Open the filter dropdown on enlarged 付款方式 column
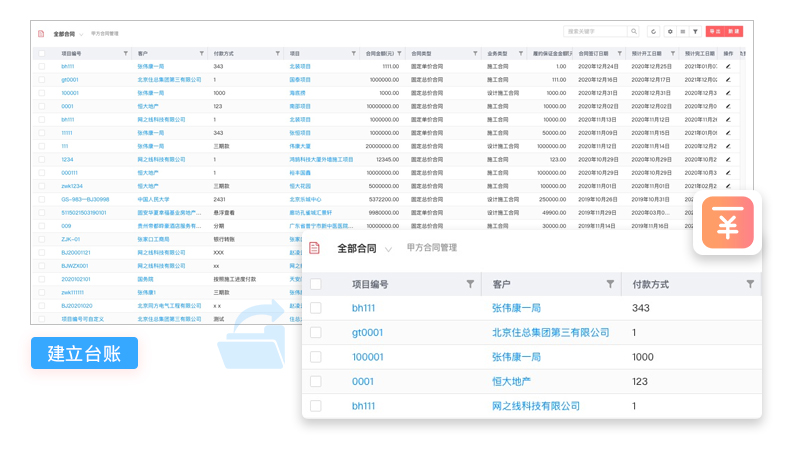This screenshot has height=459, width=792. [x=750, y=284]
